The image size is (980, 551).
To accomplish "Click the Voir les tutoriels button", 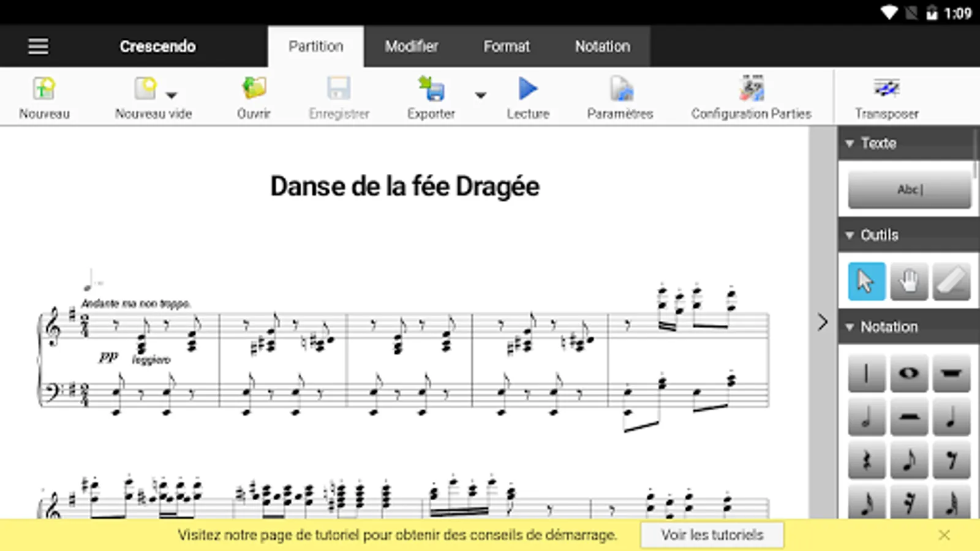I will 712,535.
